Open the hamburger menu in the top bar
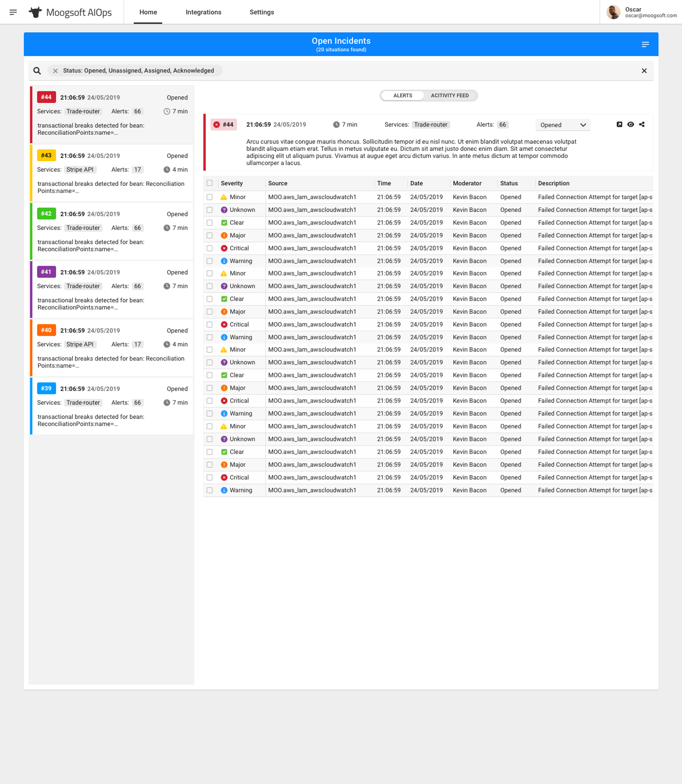This screenshot has width=682, height=784. pyautogui.click(x=13, y=12)
